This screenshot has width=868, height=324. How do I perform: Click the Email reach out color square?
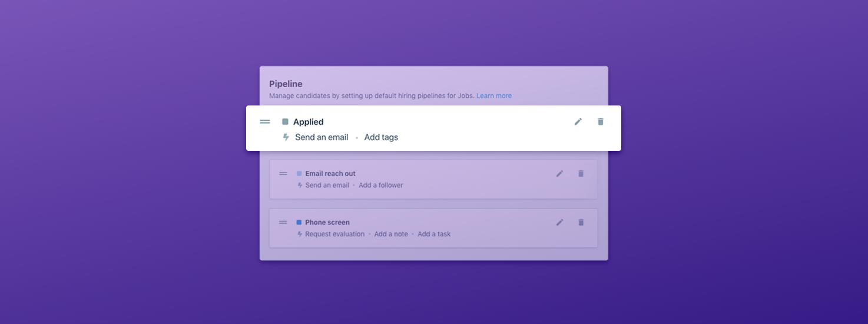tap(299, 174)
